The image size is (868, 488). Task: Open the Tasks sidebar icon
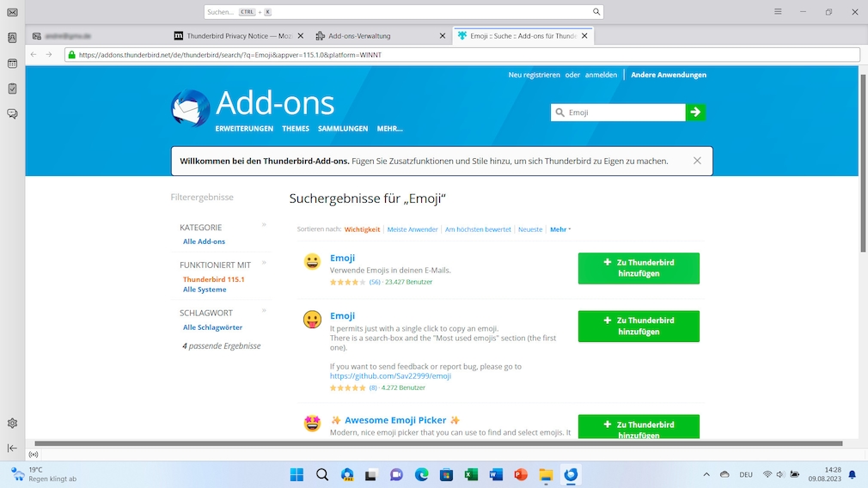12,88
